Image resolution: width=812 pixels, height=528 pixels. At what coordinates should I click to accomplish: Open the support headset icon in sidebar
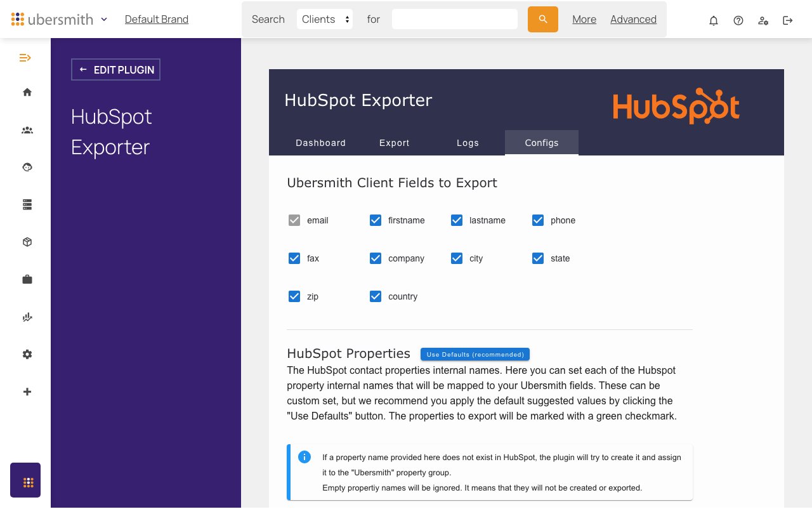[x=27, y=167]
